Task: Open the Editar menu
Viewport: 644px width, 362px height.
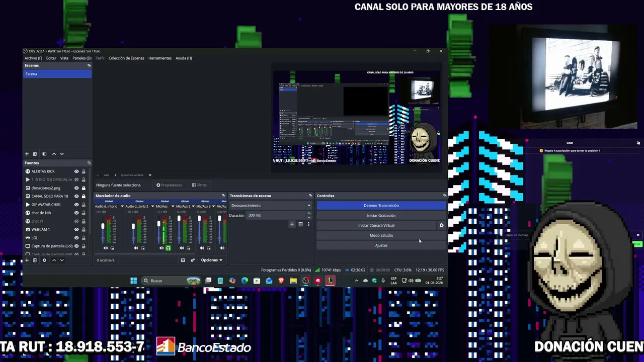Action: 51,58
